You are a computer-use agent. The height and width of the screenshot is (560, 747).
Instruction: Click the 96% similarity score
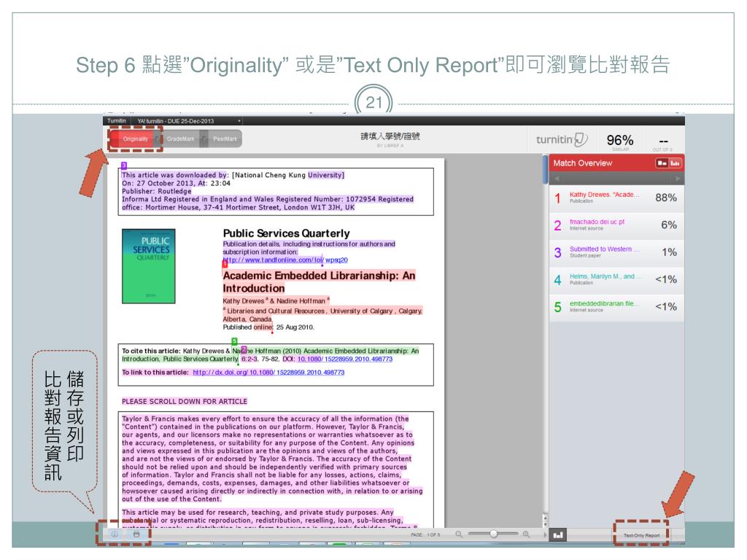620,140
